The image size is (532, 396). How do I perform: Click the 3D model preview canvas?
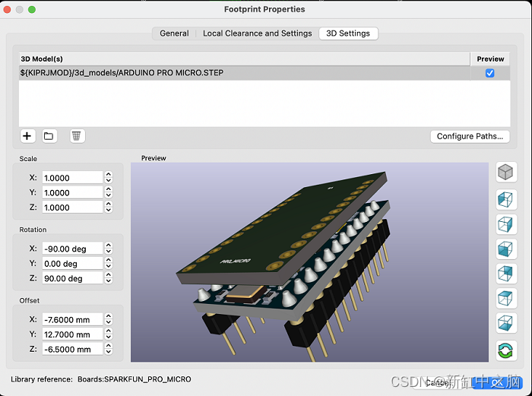309,262
